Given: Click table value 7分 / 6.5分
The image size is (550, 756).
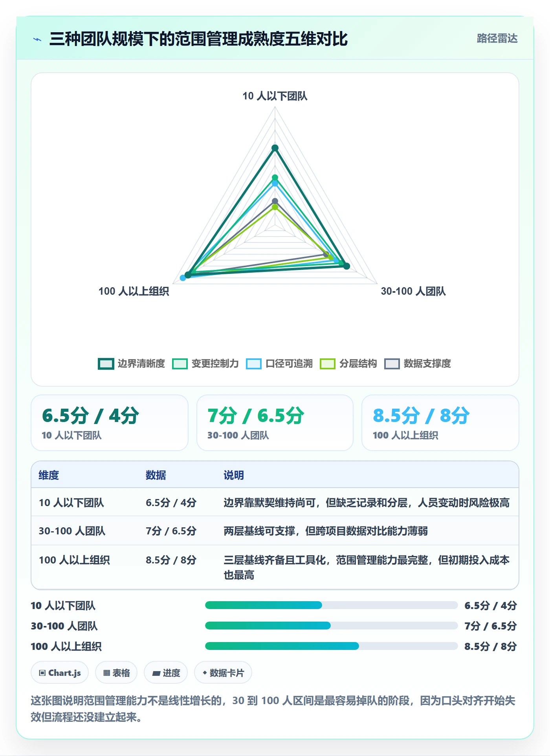Looking at the screenshot, I should point(171,531).
